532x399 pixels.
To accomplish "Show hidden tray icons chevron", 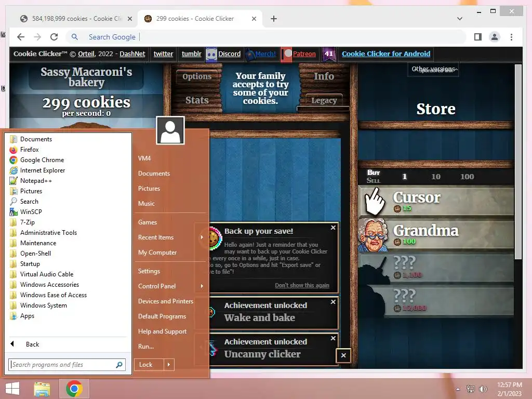I will tap(458, 389).
